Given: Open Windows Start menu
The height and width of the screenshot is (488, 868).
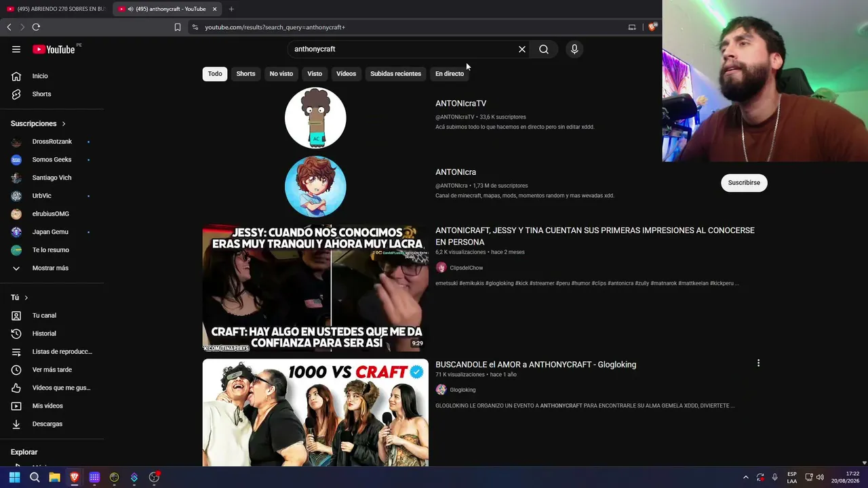Looking at the screenshot, I should point(15,477).
